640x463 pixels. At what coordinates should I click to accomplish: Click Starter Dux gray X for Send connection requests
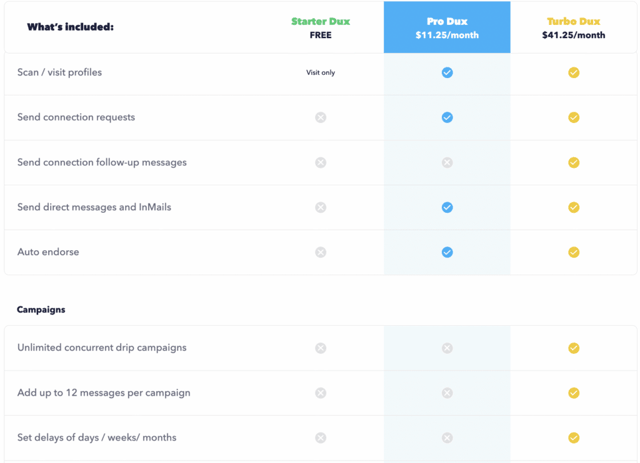click(x=320, y=118)
